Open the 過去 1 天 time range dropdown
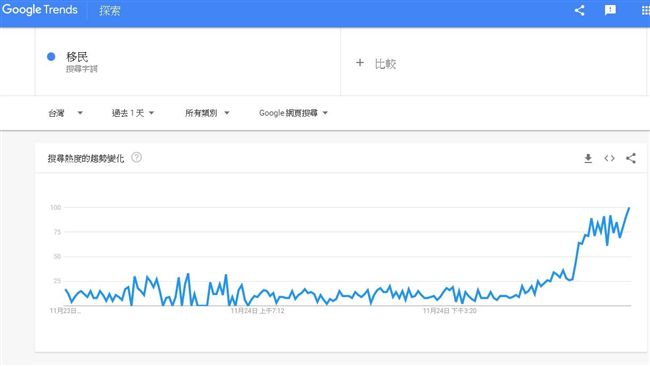The height and width of the screenshot is (366, 650). [x=133, y=113]
